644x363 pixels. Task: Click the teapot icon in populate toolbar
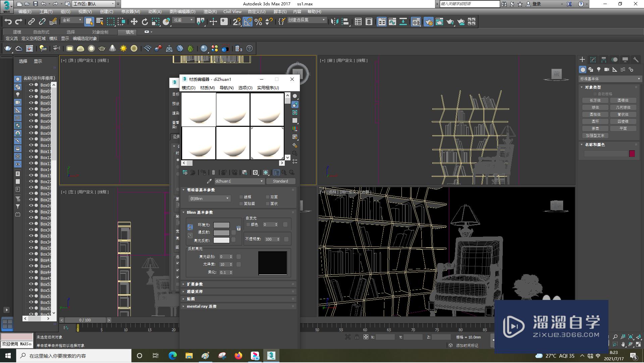tap(8, 49)
